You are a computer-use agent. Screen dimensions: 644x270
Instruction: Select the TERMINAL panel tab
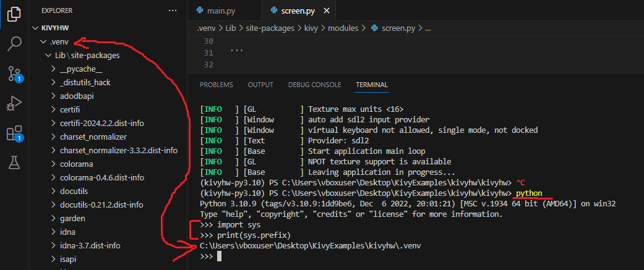pos(372,85)
